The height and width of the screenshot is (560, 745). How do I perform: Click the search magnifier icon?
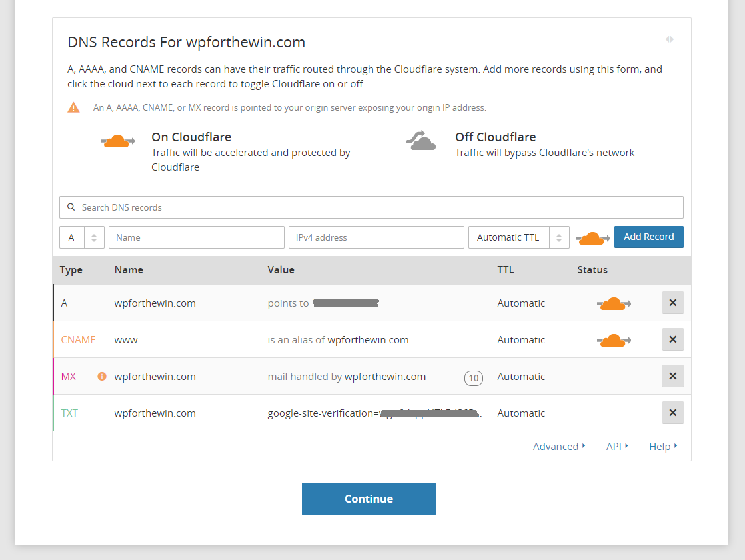click(71, 207)
